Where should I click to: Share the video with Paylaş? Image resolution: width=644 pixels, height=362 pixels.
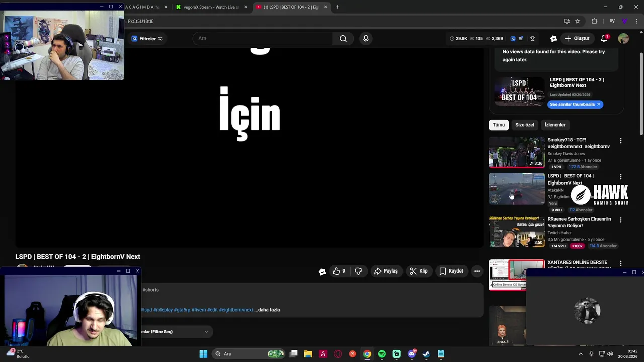pos(386,271)
